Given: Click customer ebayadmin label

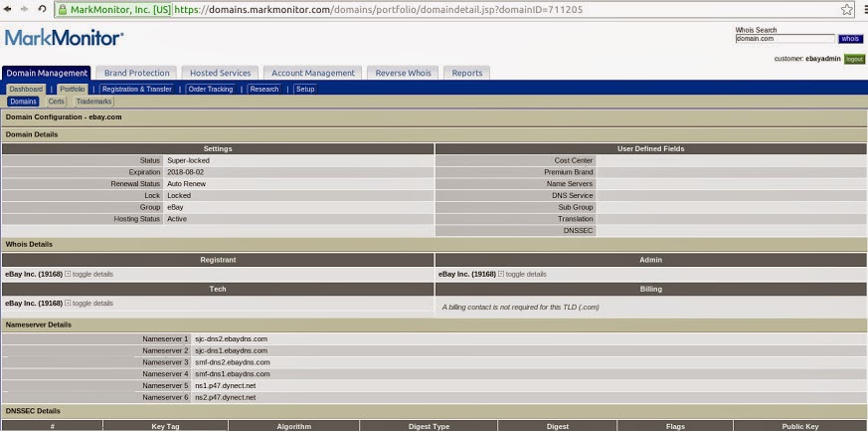Looking at the screenshot, I should click(x=807, y=59).
